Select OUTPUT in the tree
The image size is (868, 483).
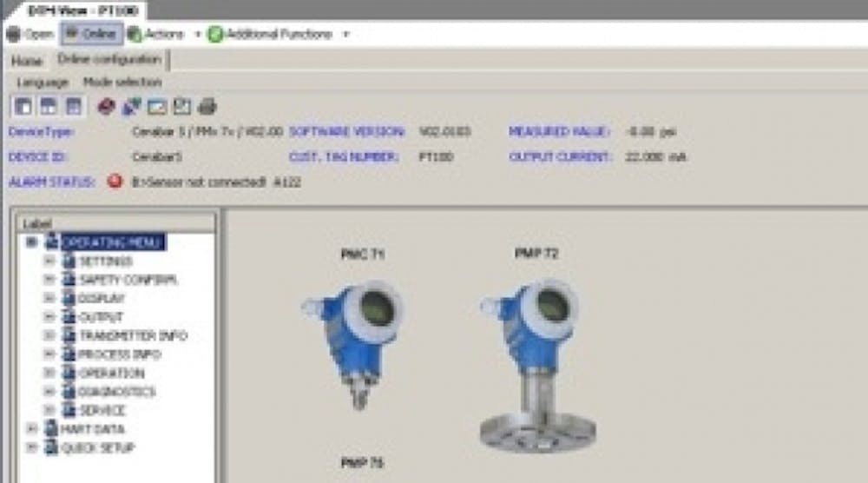click(101, 317)
